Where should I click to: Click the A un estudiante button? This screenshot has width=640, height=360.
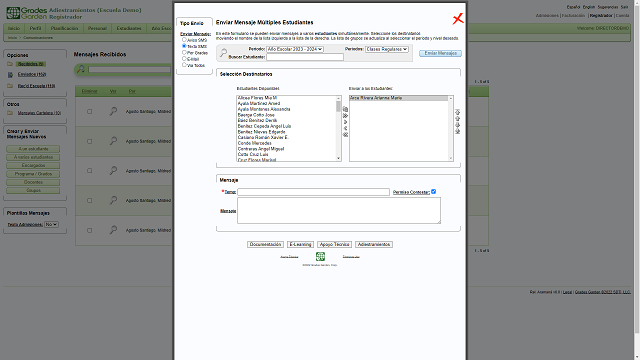tap(33, 149)
